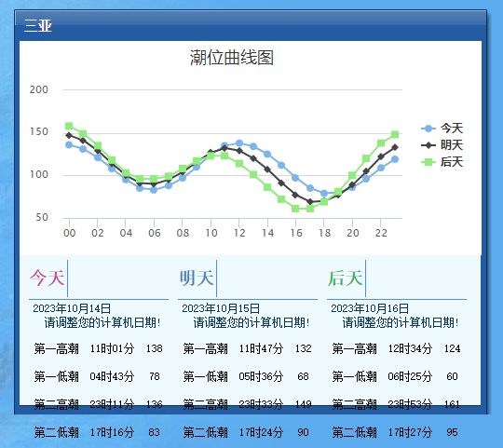Viewport: 503px width, 448px height.
Task: Click today's first low tide time 04时43分
Action: (112, 376)
